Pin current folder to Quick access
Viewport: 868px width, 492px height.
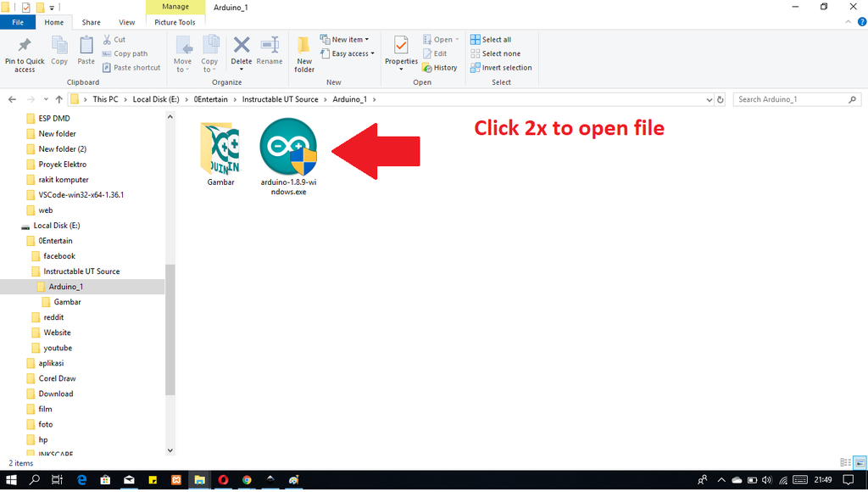pos(24,53)
